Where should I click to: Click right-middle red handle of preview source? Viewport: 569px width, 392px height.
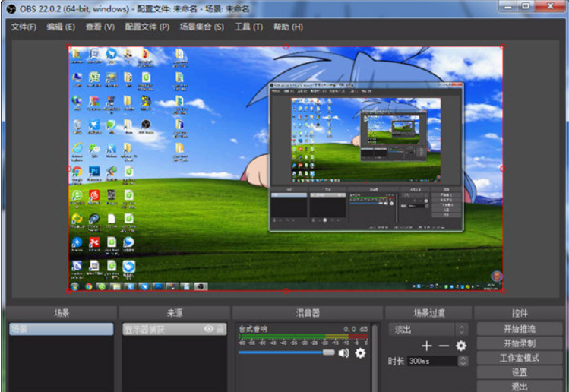click(x=503, y=169)
